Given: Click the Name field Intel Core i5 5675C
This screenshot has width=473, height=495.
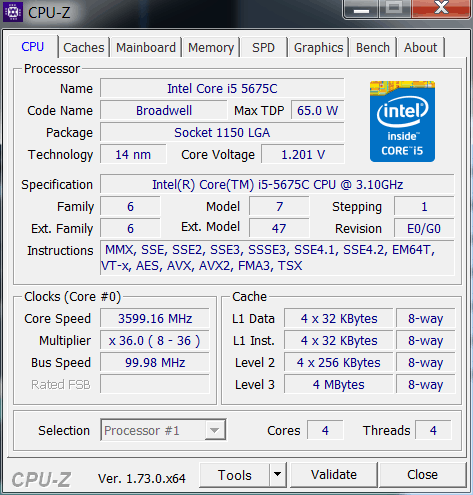Looking at the screenshot, I should point(222,89).
